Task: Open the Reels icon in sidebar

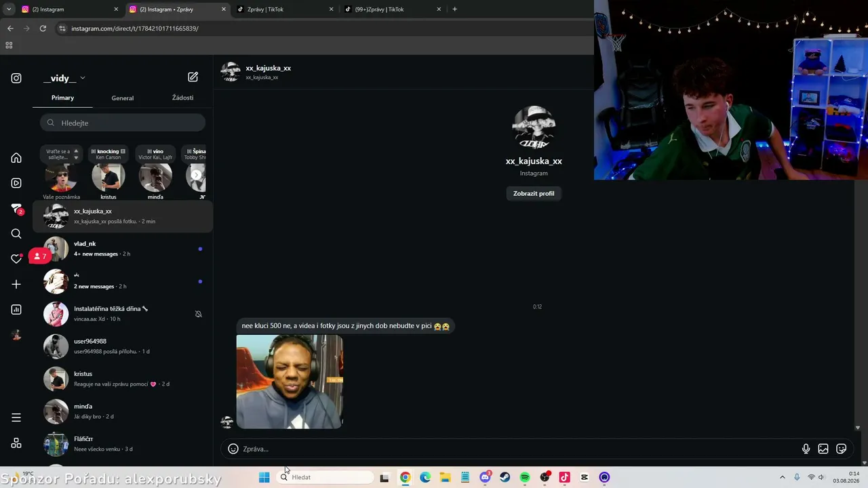Action: pos(16,183)
